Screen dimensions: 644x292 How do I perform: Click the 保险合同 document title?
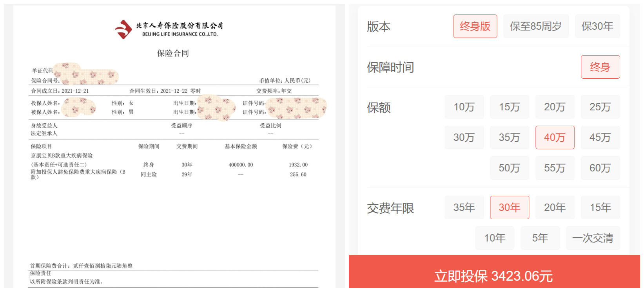pos(173,53)
